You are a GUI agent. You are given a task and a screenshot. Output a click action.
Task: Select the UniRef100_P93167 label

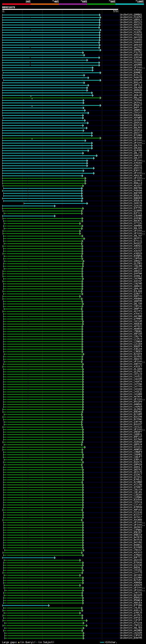click(x=131, y=30)
